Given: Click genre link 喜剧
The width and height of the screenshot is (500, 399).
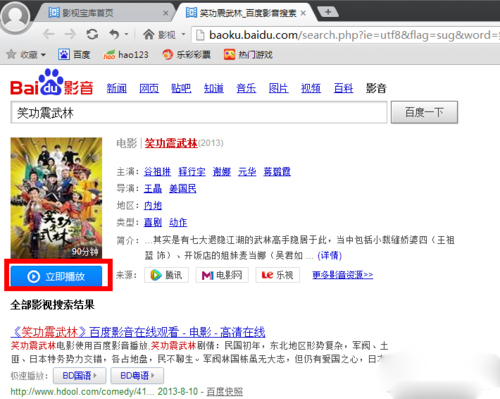Looking at the screenshot, I should coord(153,222).
